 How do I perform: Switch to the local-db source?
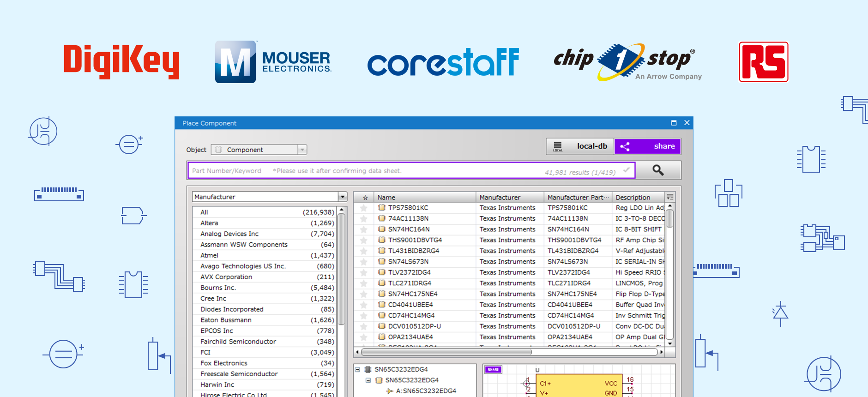[x=580, y=146]
